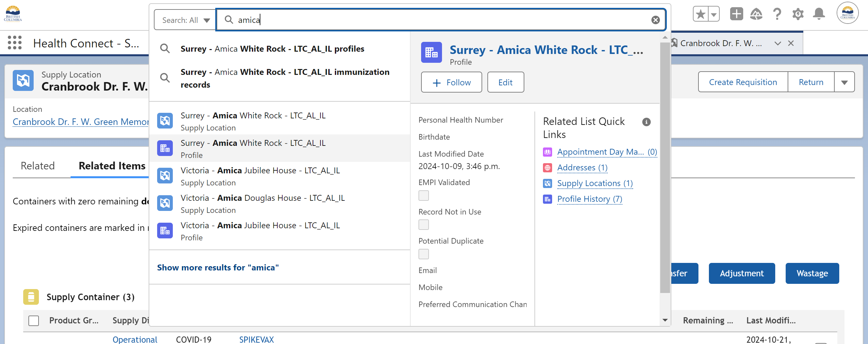Open the Cranbrook tab options chevron
Image resolution: width=868 pixels, height=344 pixels.
coord(778,43)
